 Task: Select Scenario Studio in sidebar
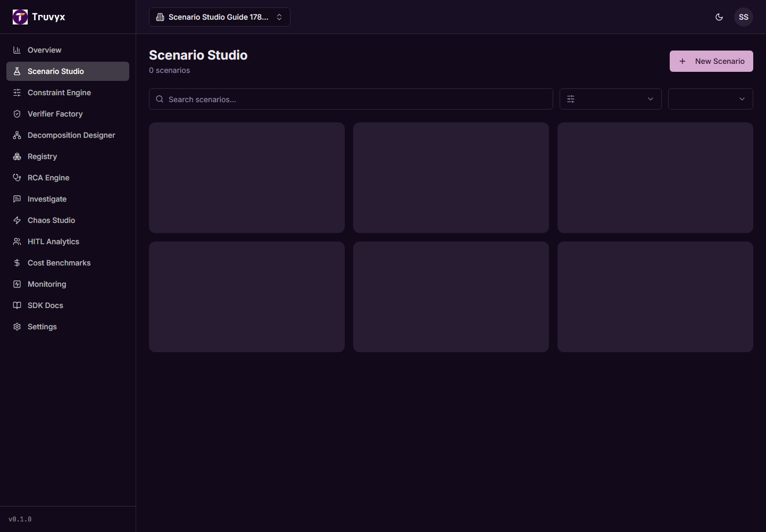click(x=68, y=71)
